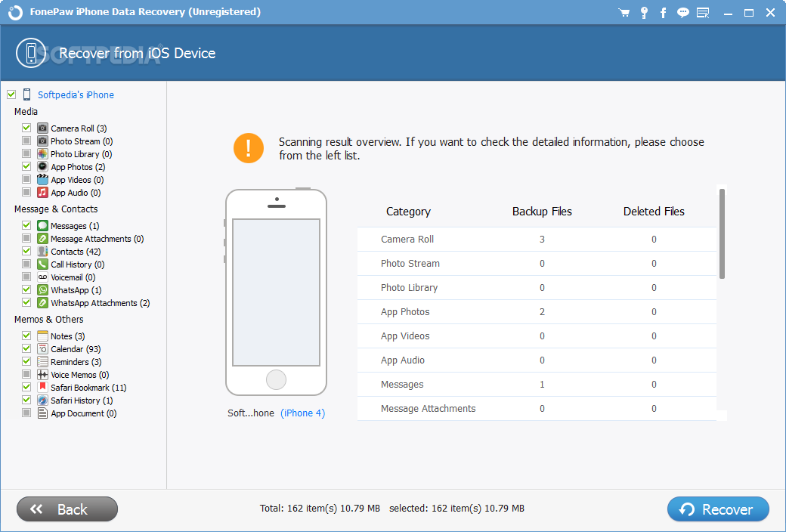Toggle the Photo Stream checkbox
This screenshot has width=786, height=532.
coord(26,141)
